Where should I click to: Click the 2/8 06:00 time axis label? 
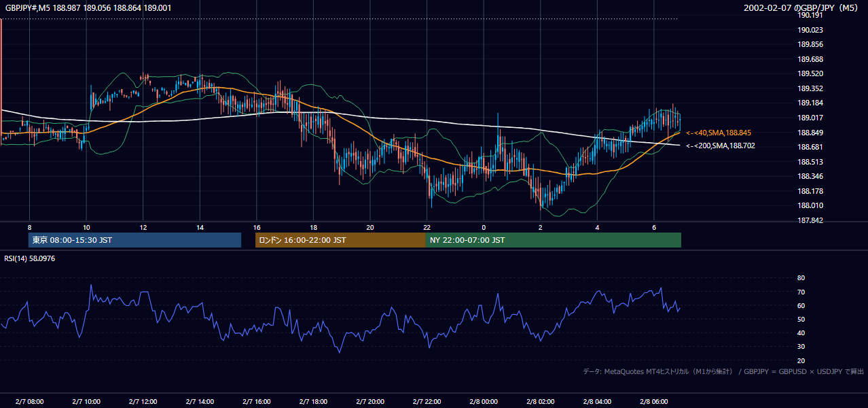[654, 402]
